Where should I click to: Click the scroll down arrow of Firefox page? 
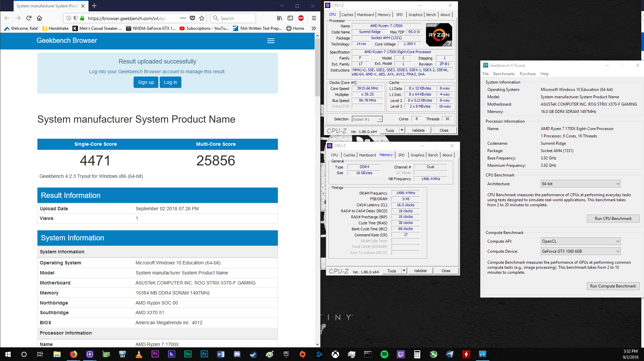click(x=317, y=345)
